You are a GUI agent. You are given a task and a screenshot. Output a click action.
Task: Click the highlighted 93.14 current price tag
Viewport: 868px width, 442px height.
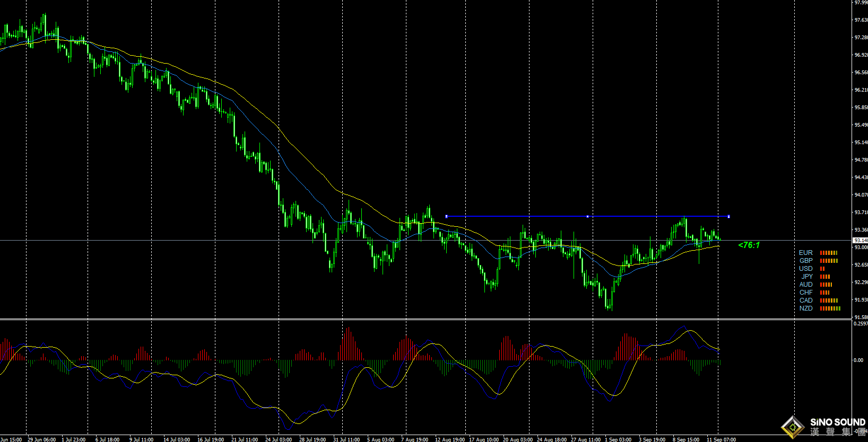pos(860,241)
